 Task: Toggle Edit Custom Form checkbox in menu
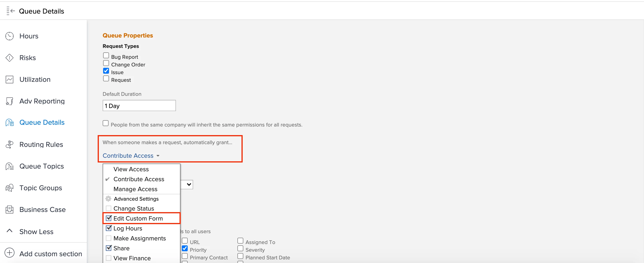[109, 218]
